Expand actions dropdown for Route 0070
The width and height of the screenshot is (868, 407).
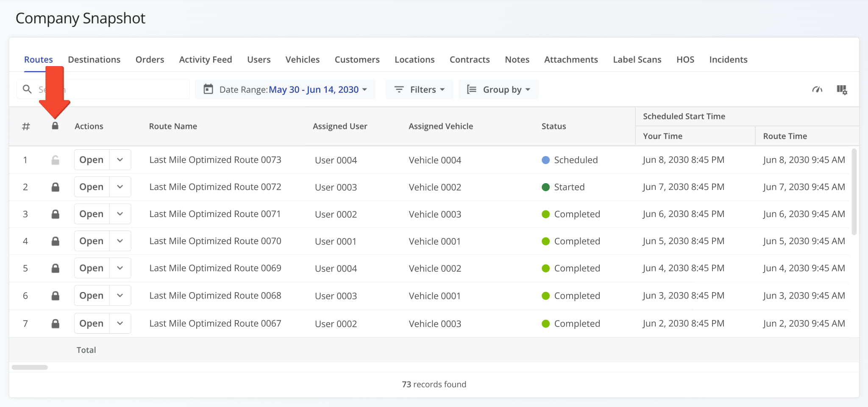[120, 241]
